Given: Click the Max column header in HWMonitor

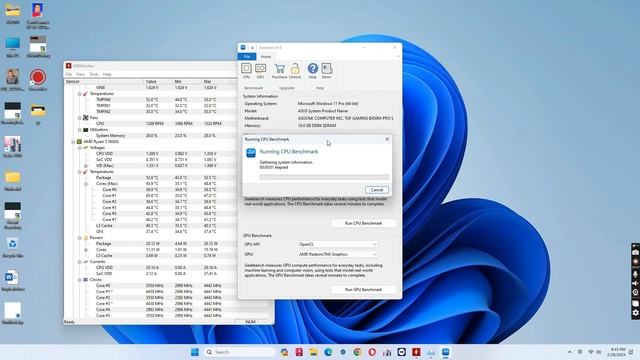Looking at the screenshot, I should point(216,82).
